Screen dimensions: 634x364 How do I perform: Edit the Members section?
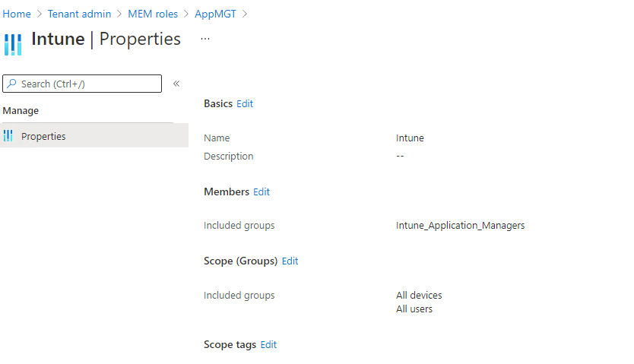point(262,192)
